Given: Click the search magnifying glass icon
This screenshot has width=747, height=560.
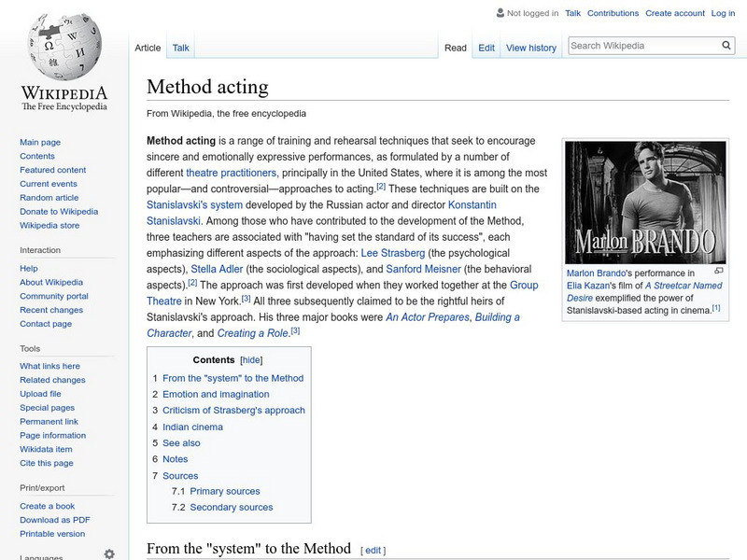Looking at the screenshot, I should coord(726,44).
